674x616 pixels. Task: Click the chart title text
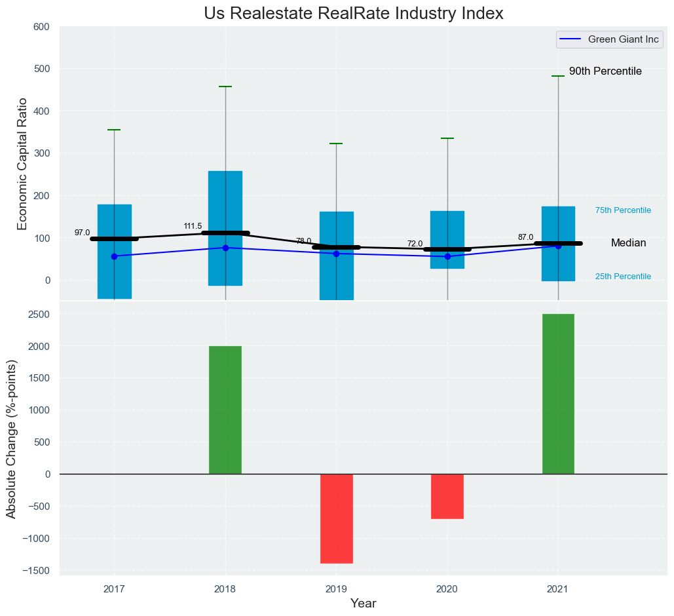point(354,13)
